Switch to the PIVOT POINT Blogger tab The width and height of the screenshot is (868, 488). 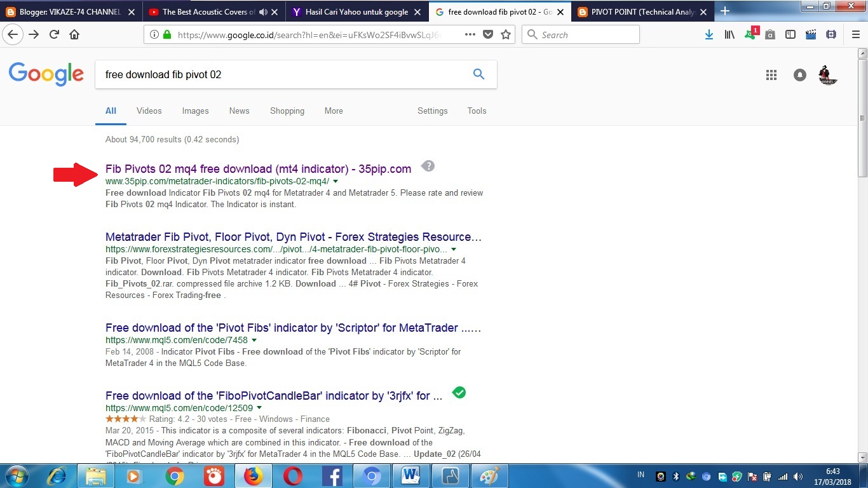[643, 11]
